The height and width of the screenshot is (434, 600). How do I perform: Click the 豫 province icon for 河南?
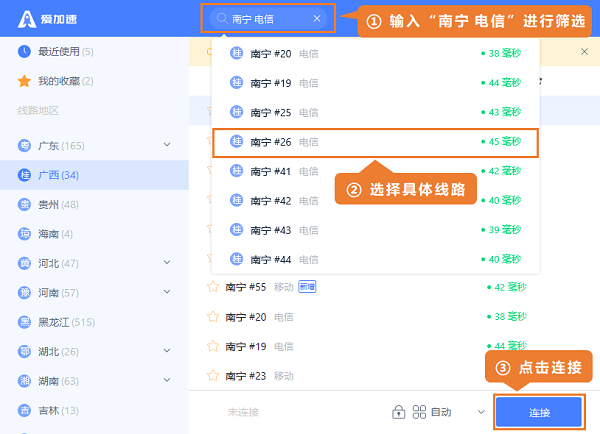point(24,293)
